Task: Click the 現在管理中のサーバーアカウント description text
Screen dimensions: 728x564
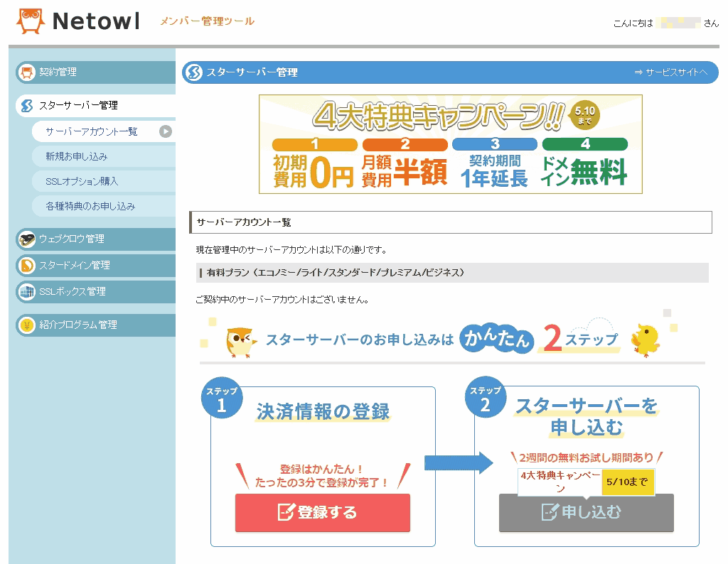Action: (291, 250)
